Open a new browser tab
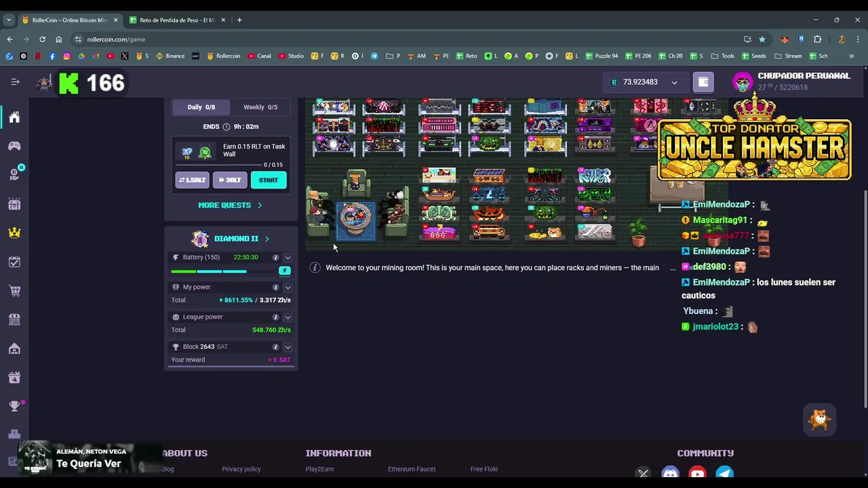 239,20
